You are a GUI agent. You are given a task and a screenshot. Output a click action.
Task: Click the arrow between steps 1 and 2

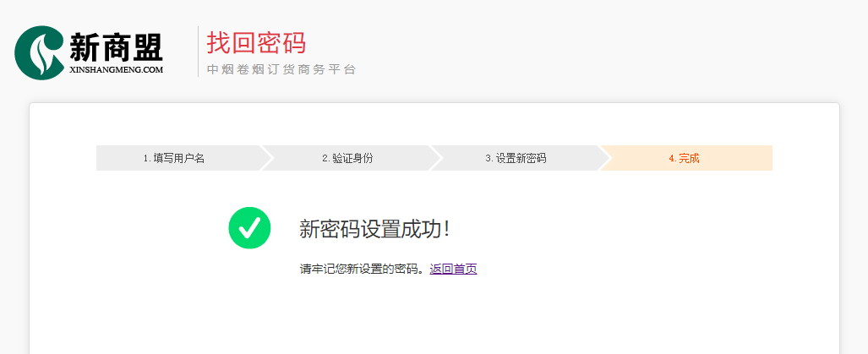click(266, 158)
